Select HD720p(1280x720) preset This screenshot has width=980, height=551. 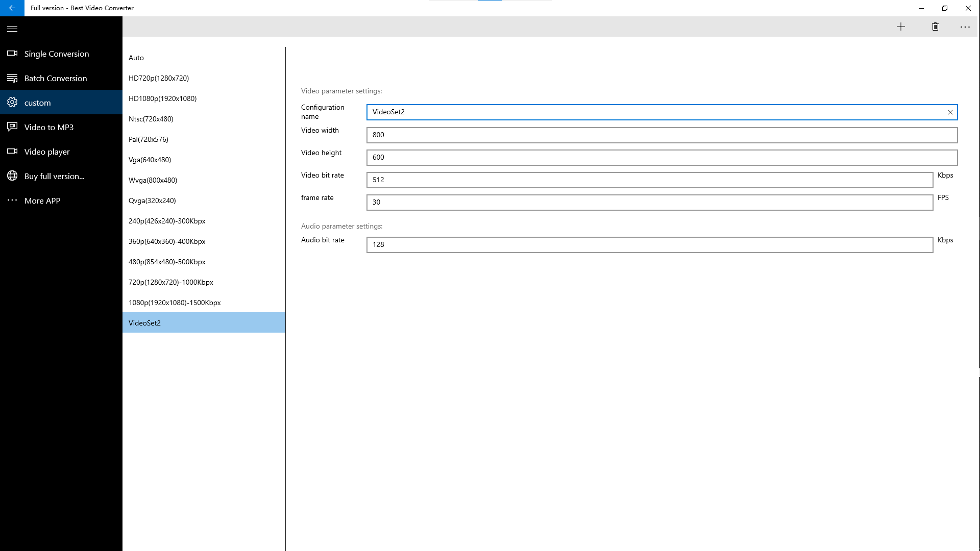[204, 78]
